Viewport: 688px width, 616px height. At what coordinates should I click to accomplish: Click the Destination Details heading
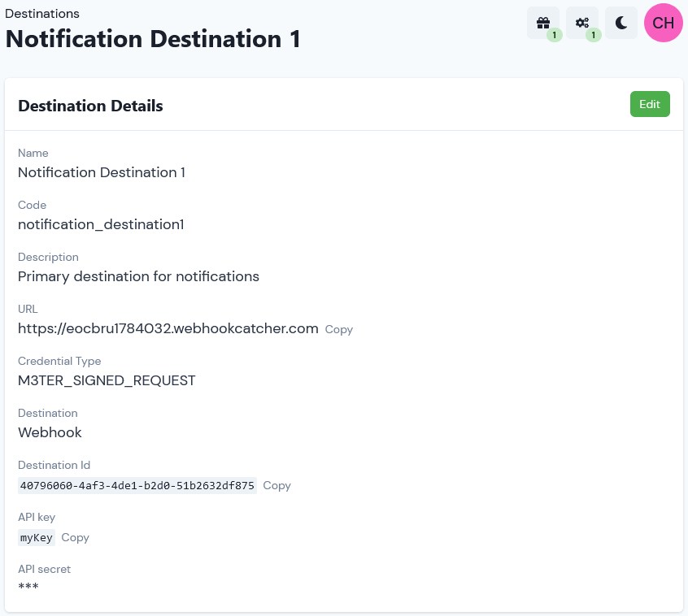point(90,106)
